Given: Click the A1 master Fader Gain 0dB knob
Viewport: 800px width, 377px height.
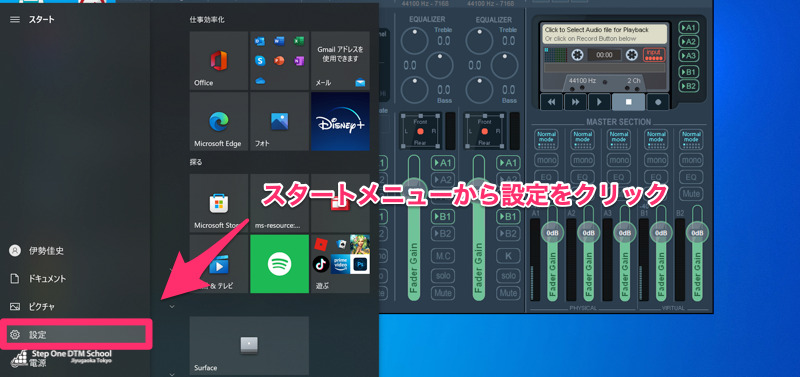Looking at the screenshot, I should 553,233.
